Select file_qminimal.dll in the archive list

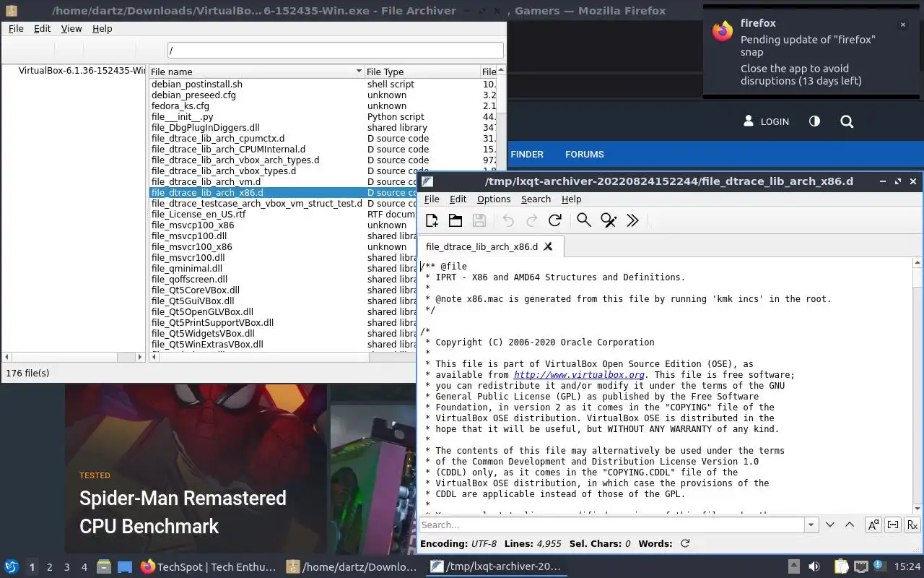click(187, 269)
